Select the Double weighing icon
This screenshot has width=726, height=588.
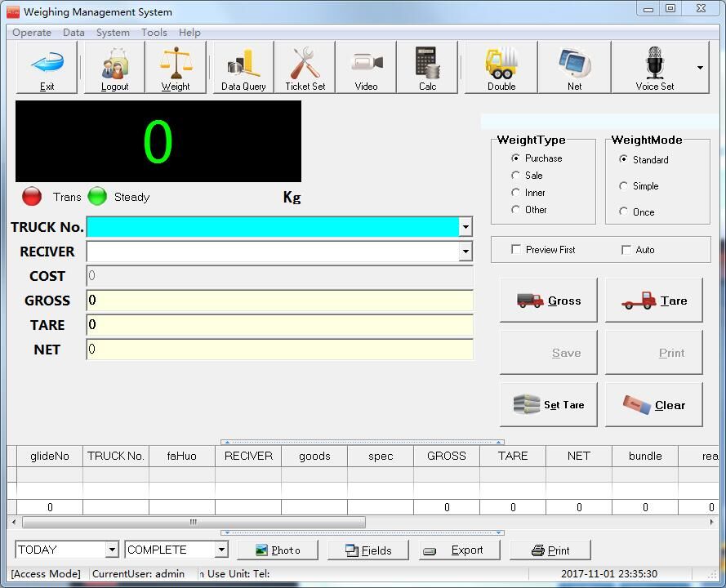click(499, 67)
